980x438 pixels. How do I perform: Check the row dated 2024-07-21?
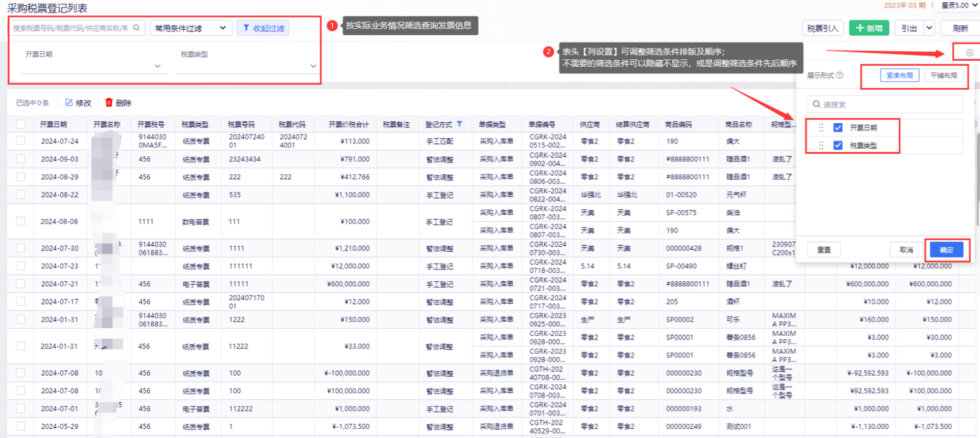(20, 284)
